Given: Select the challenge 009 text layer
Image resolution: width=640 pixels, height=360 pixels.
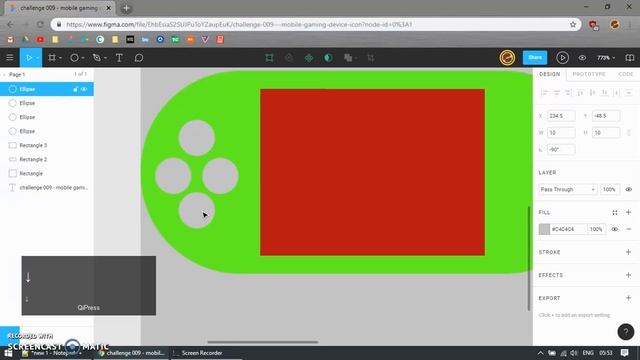Looking at the screenshot, I should click(47, 187).
